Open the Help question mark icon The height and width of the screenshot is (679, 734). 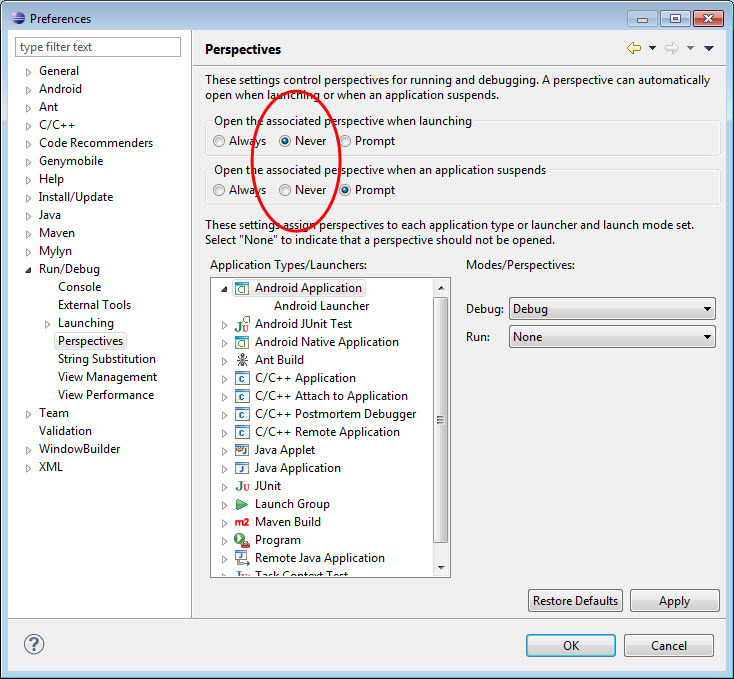click(x=34, y=645)
